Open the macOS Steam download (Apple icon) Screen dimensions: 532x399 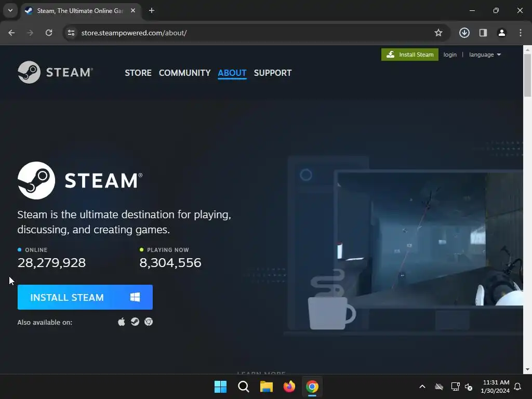(122, 322)
